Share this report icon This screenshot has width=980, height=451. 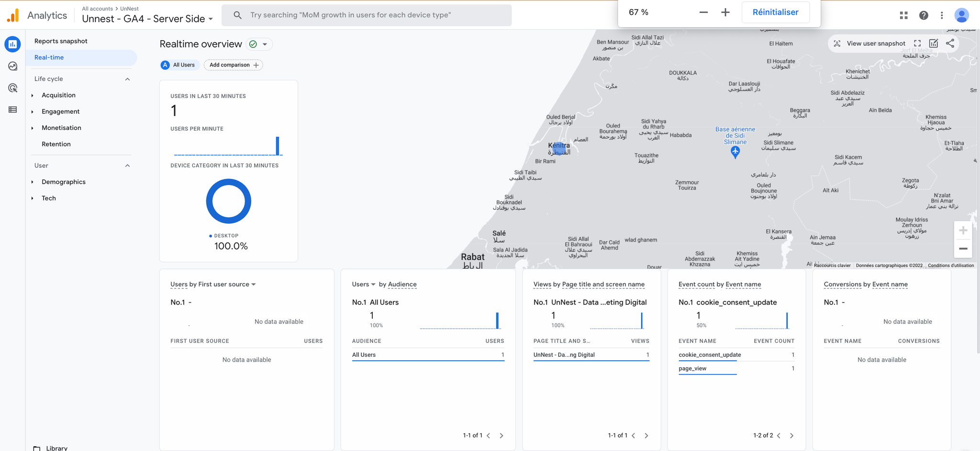coord(950,44)
